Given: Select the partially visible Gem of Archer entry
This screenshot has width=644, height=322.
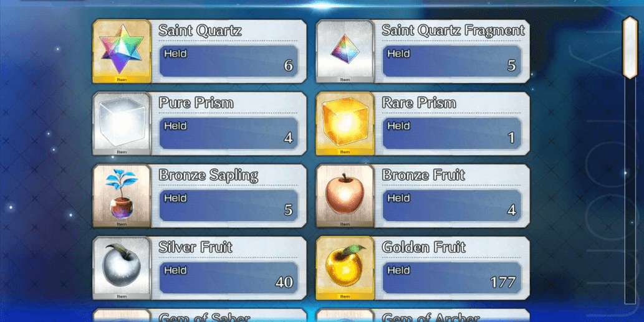Looking at the screenshot, I should click(x=423, y=315).
